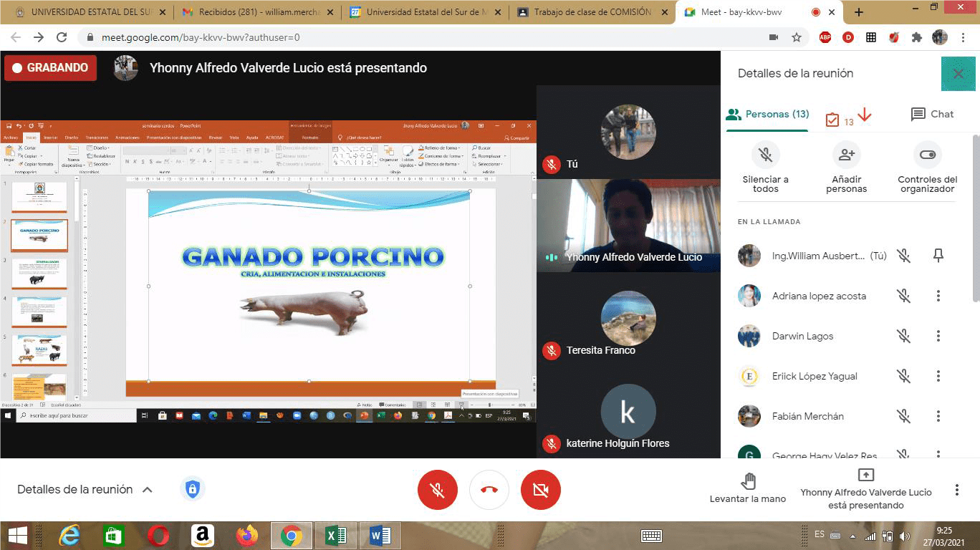The width and height of the screenshot is (980, 550).
Task: Open the Chrome three-dot menu
Action: [963, 37]
